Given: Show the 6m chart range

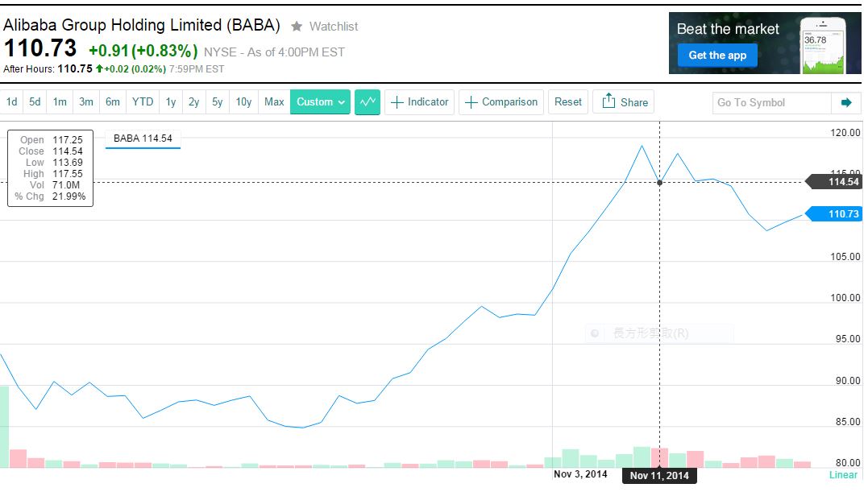Looking at the screenshot, I should pyautogui.click(x=112, y=101).
